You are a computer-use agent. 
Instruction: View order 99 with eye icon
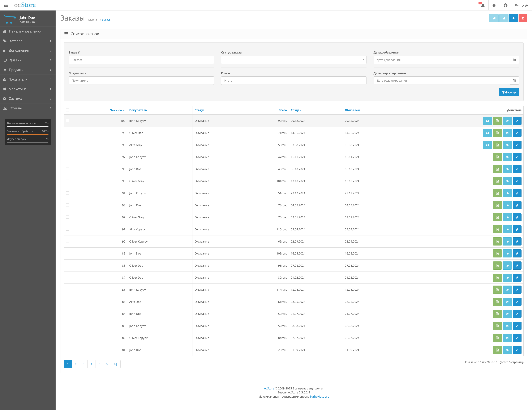(507, 133)
